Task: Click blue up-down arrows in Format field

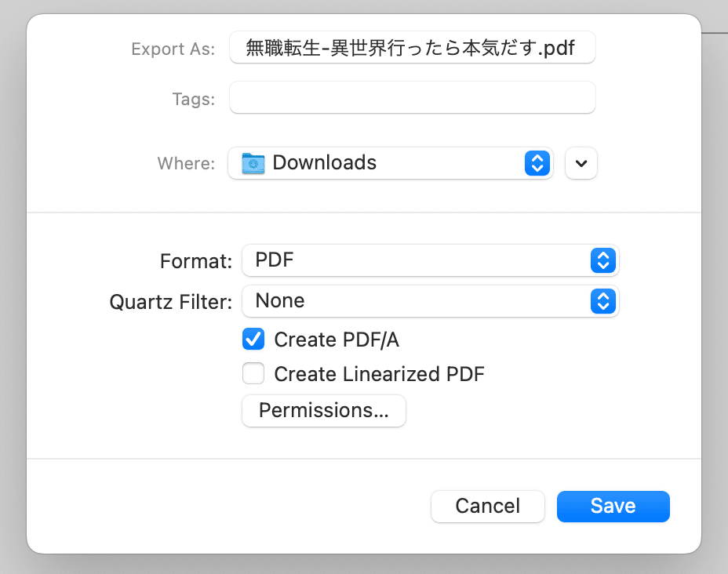Action: click(x=603, y=260)
